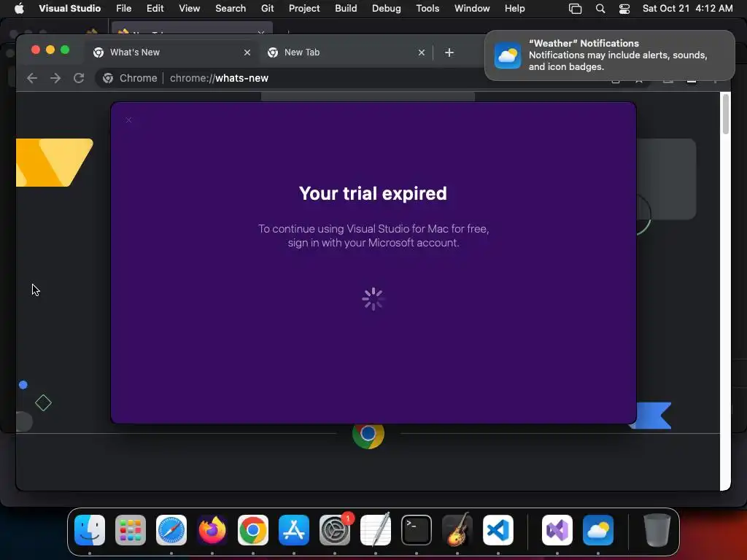
Task: Open Launchpad in the dock
Action: pos(131,530)
